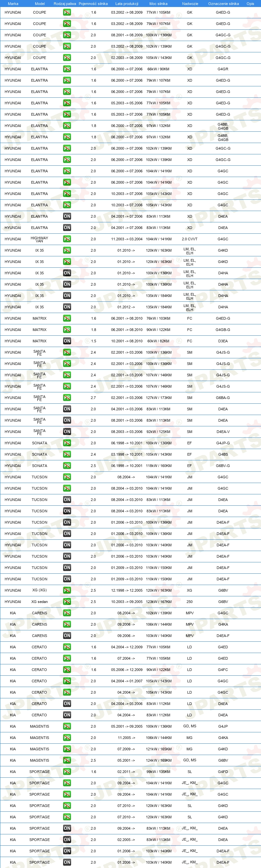Click petrol icon for MAGENTIS 2.5 G6BV row
The height and width of the screenshot is (868, 261).
click(67, 760)
